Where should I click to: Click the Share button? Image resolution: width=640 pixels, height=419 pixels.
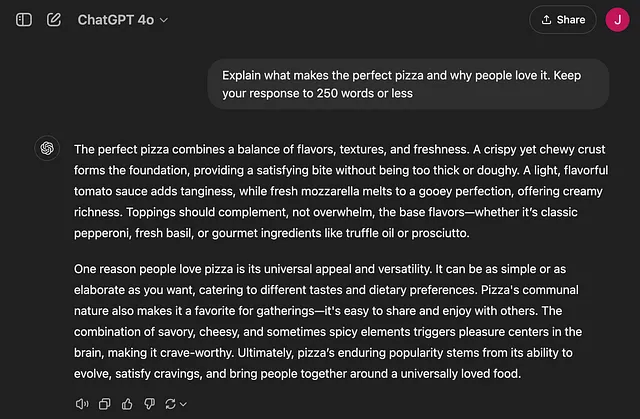[563, 20]
